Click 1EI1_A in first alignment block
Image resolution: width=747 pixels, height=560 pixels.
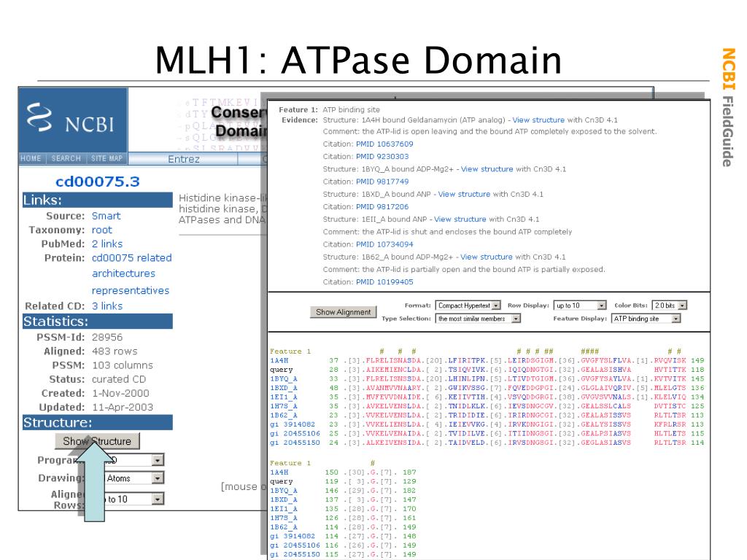point(284,397)
